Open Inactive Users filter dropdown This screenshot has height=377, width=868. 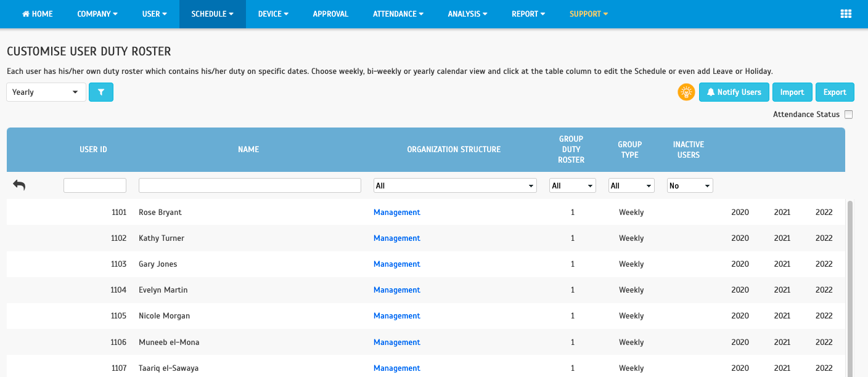tap(690, 185)
